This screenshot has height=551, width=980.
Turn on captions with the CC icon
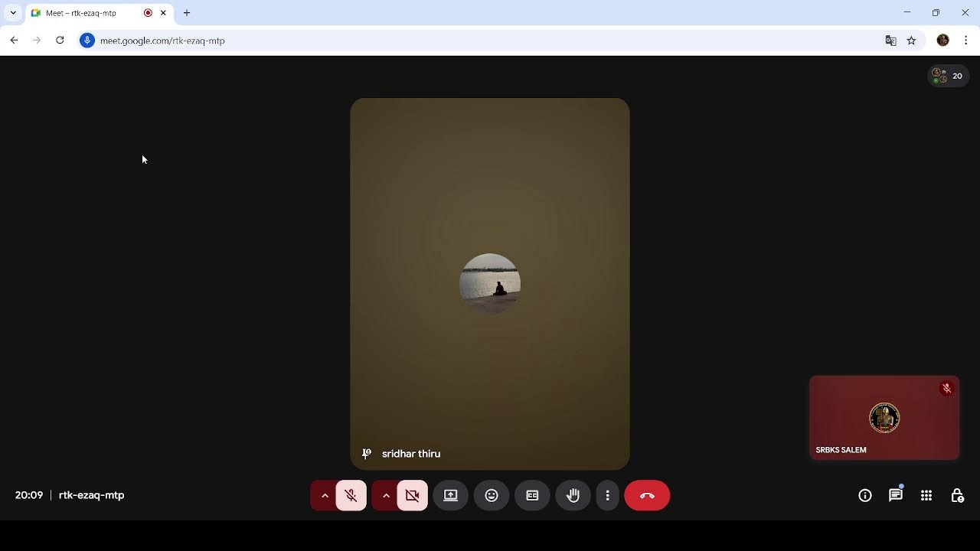532,496
